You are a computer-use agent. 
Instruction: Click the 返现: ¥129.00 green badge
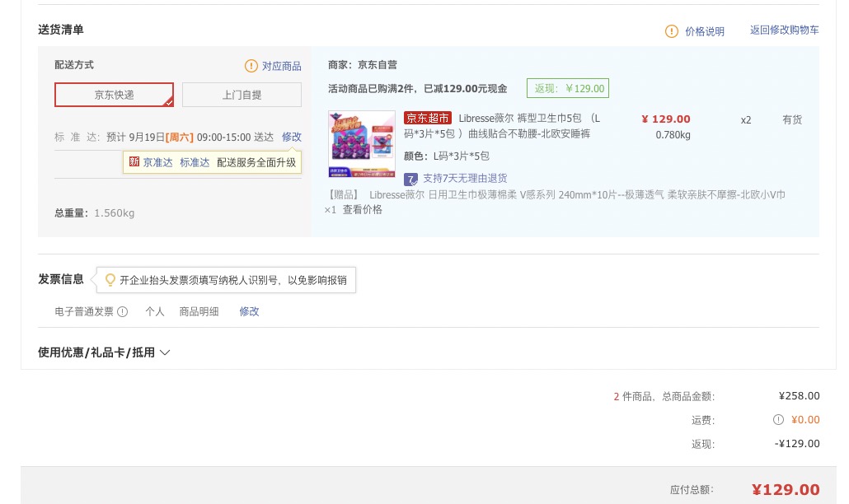pyautogui.click(x=567, y=88)
